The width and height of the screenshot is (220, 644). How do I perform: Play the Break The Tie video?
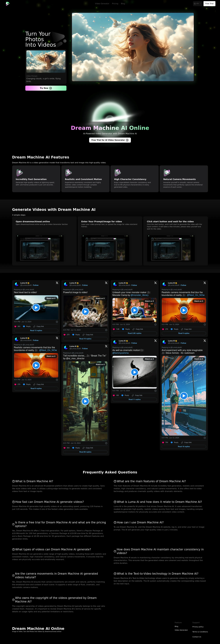click(x=85, y=401)
